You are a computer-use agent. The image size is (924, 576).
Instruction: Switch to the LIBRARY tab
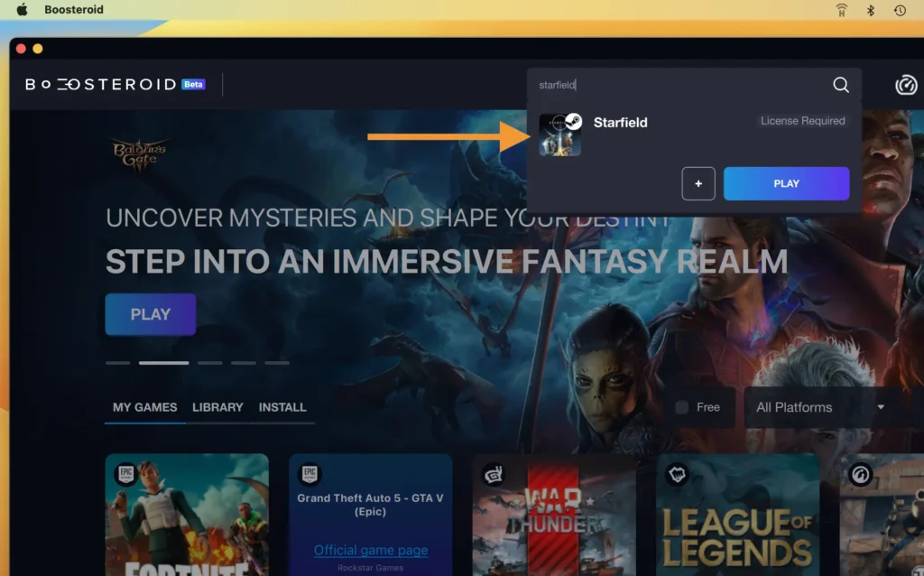217,407
